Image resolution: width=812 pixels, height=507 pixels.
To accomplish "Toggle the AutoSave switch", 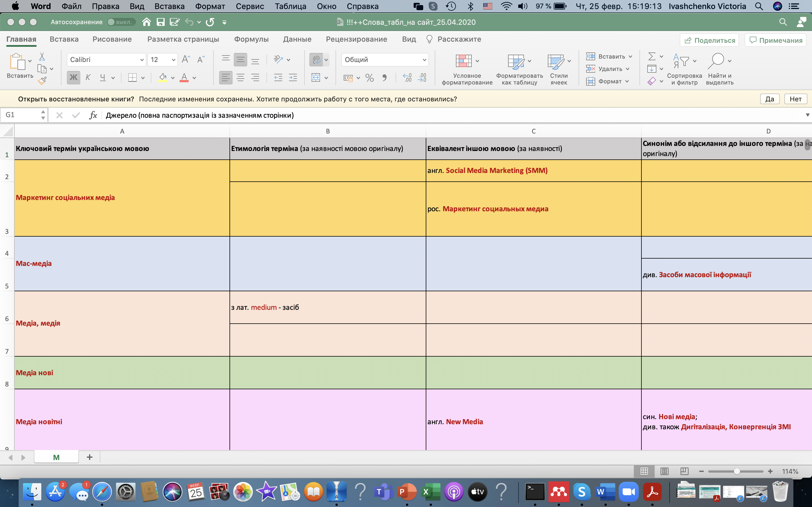I will click(x=121, y=22).
